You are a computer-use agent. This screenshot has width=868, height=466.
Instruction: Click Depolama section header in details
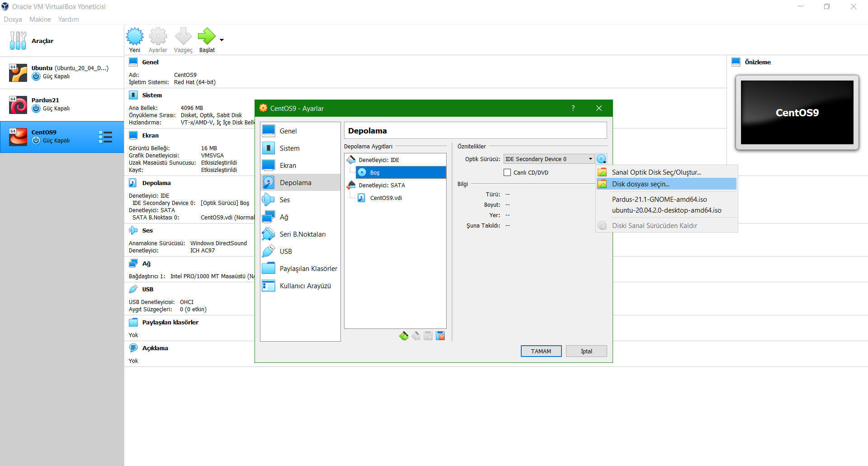(156, 183)
